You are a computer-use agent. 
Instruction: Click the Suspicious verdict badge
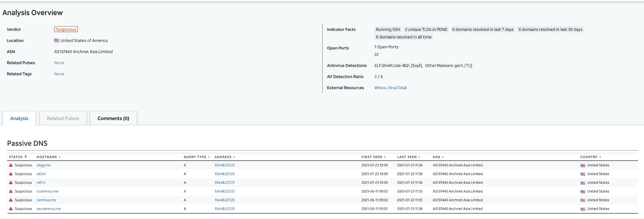[x=66, y=29]
